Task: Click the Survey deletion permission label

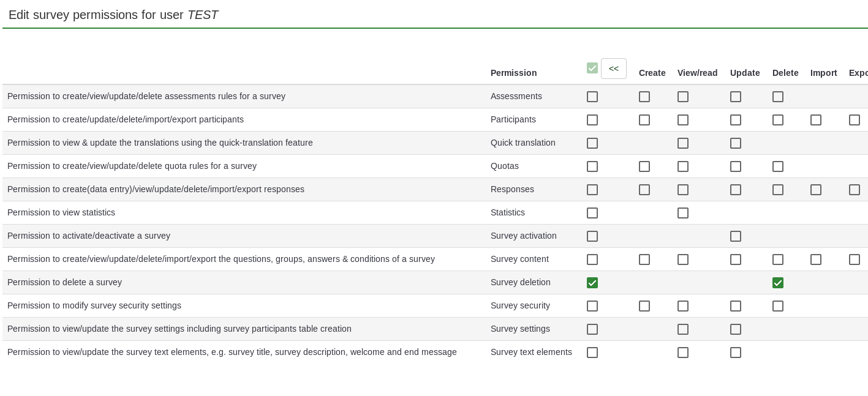Action: point(520,282)
